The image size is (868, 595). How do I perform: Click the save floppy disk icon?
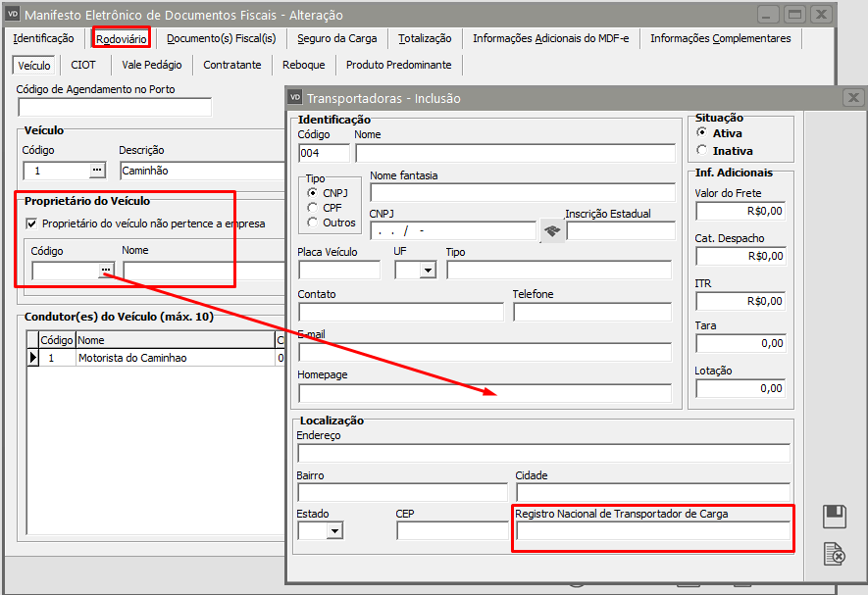pyautogui.click(x=834, y=516)
